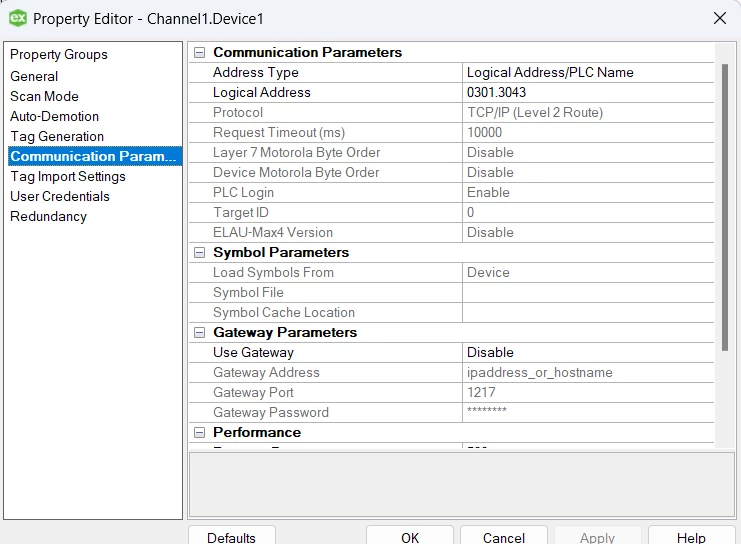The width and height of the screenshot is (741, 544).
Task: Open the Redundancy property group
Action: 49,216
